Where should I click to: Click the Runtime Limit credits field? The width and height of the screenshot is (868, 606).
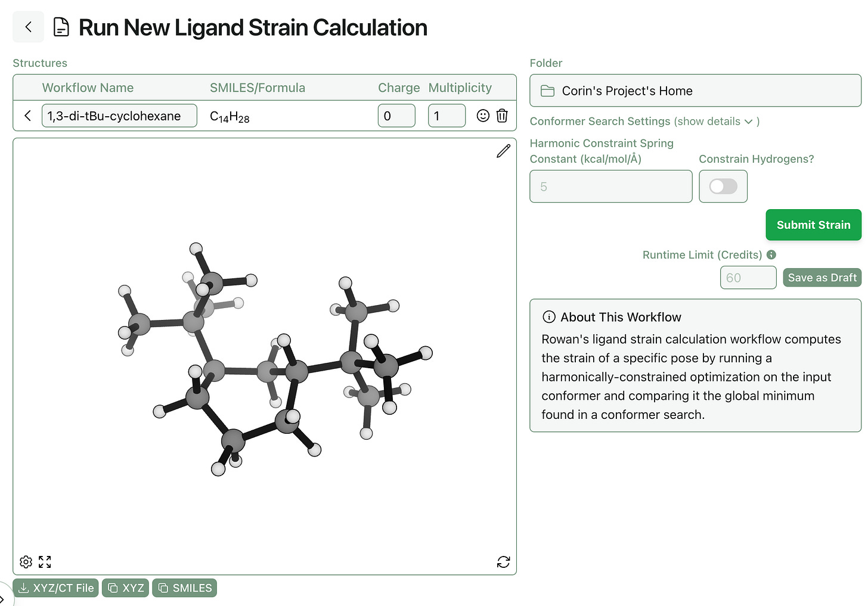click(748, 278)
